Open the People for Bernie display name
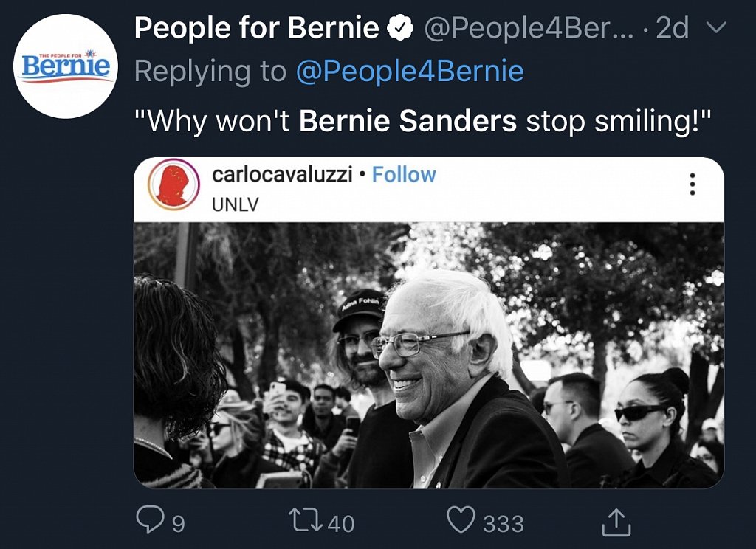756x549 pixels. 256,29
